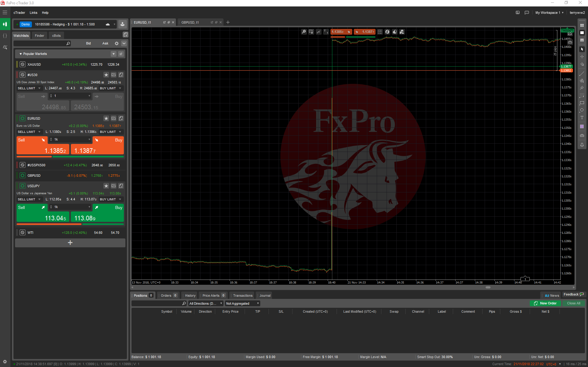Image resolution: width=588 pixels, height=367 pixels.
Task: Expand All Directions filter dropdown
Action: [x=205, y=303]
